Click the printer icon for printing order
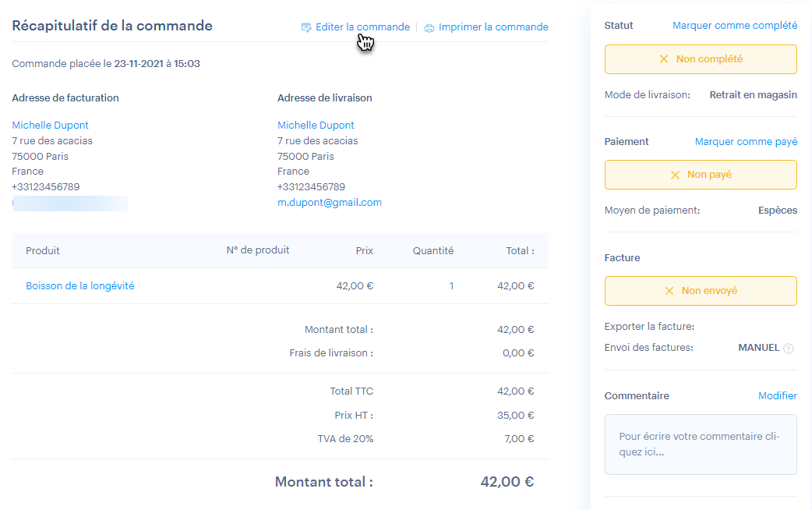The image size is (812, 510). 429,27
